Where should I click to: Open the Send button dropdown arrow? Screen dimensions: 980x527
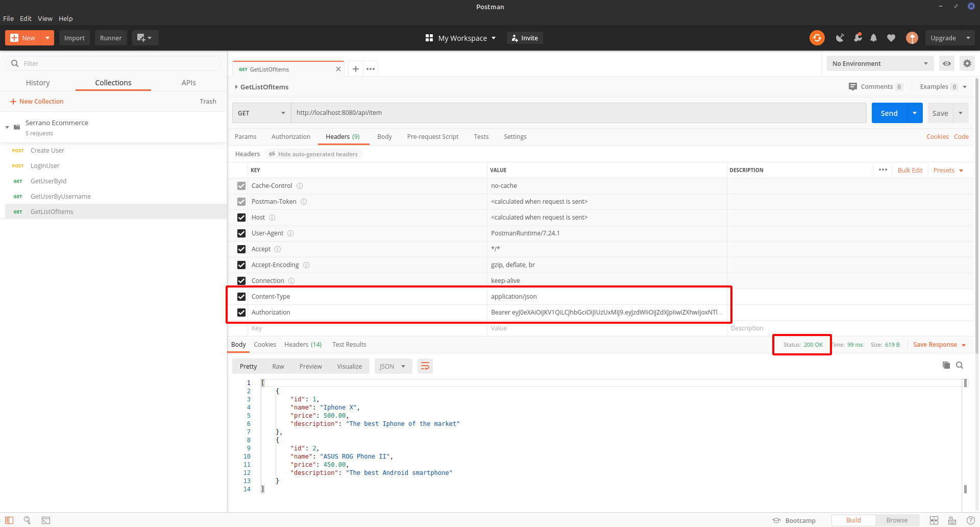(x=915, y=113)
